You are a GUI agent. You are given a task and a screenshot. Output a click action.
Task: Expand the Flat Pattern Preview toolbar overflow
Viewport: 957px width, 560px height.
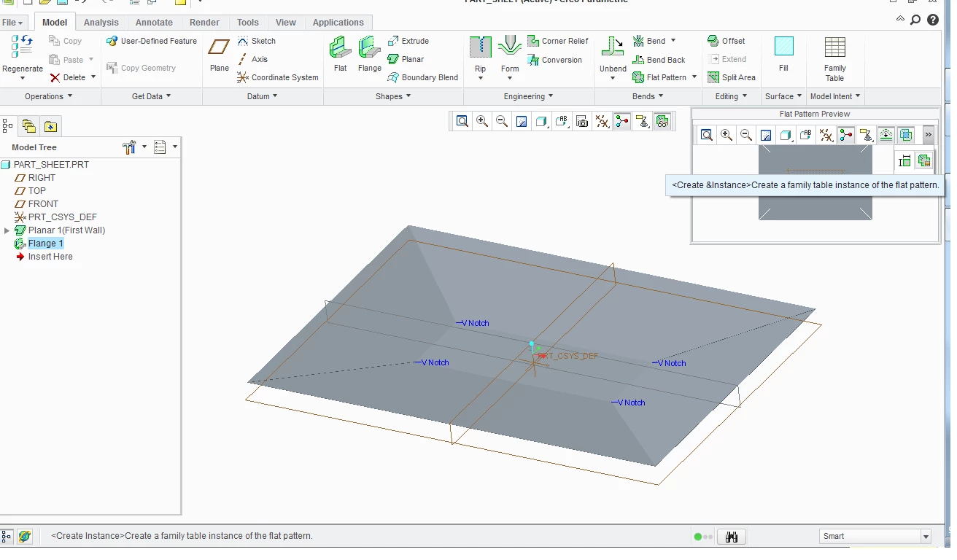point(928,135)
